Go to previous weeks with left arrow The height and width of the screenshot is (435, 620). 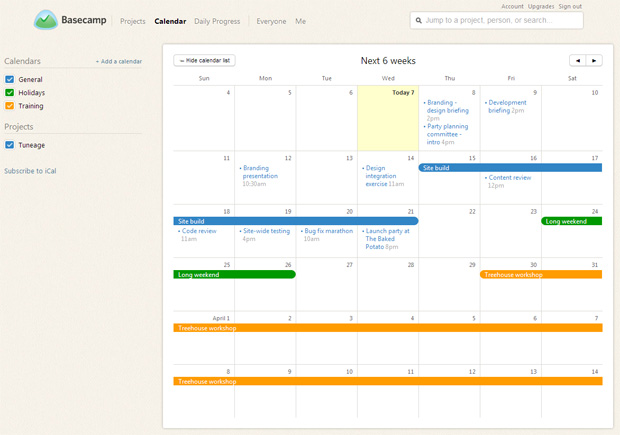pos(577,60)
